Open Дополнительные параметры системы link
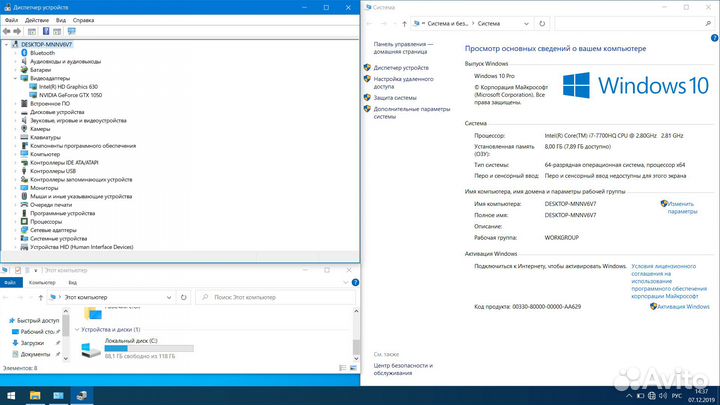The height and width of the screenshot is (405, 720). click(412, 113)
